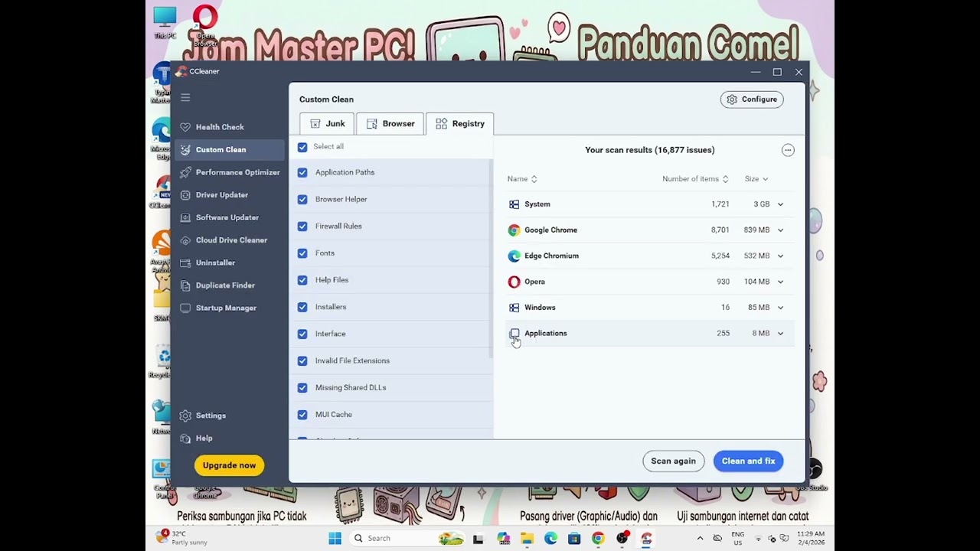Open the CCleaner hamburger menu

tap(185, 97)
